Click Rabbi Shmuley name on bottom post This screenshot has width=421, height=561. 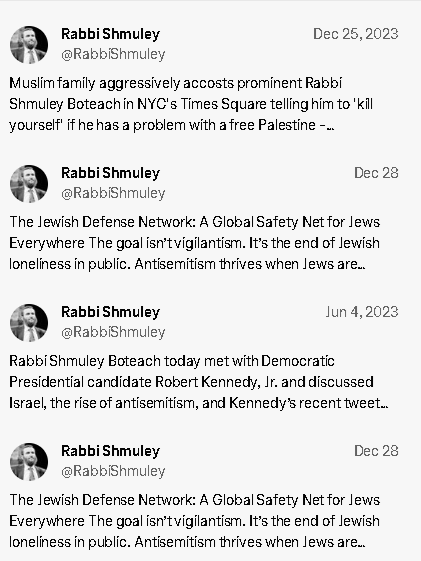(x=111, y=451)
